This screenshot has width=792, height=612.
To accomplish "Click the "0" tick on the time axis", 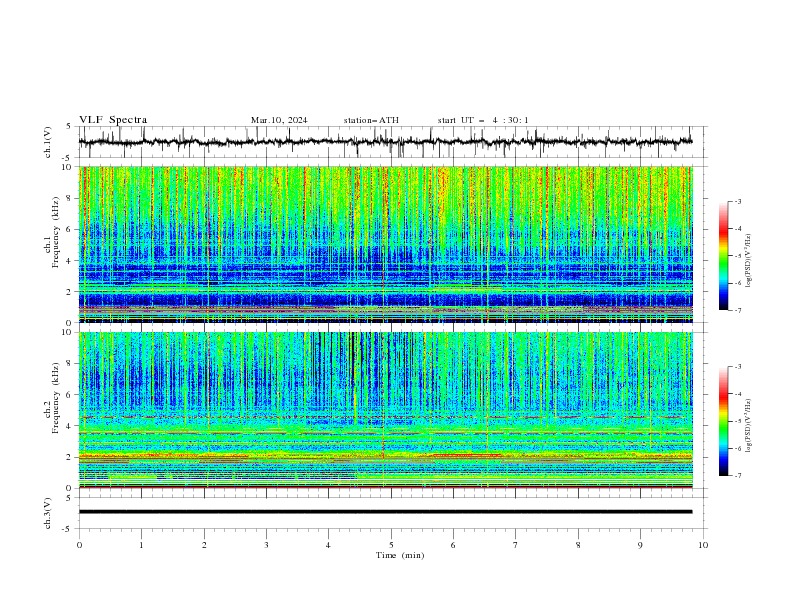I will [79, 545].
